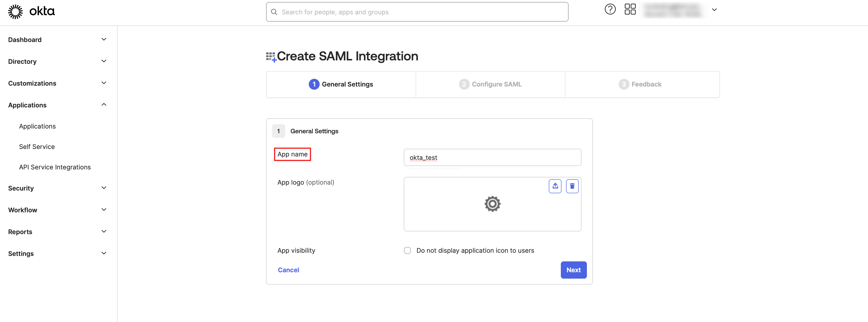Expand the Dashboard sidebar section

pos(57,40)
